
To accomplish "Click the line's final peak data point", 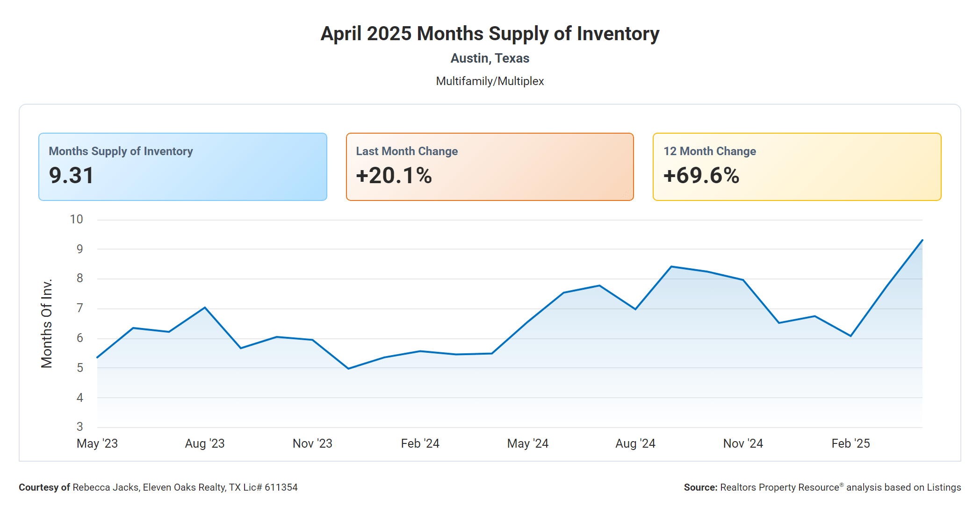I will pos(922,240).
